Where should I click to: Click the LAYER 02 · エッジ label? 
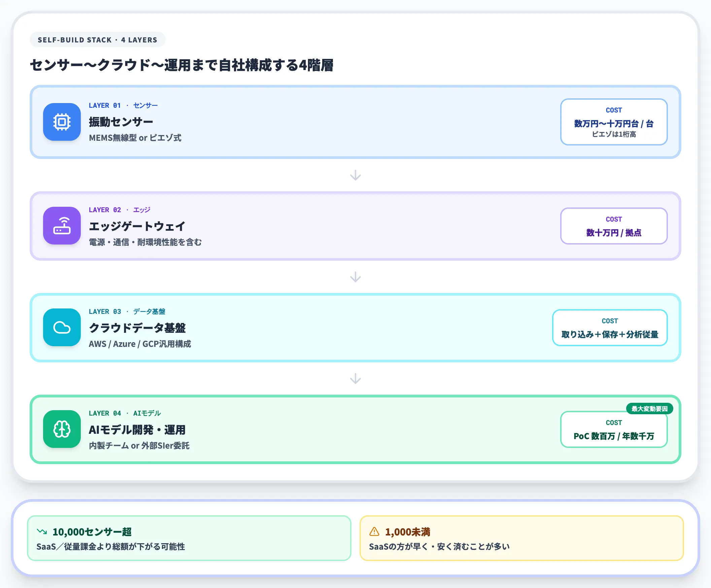click(x=120, y=210)
